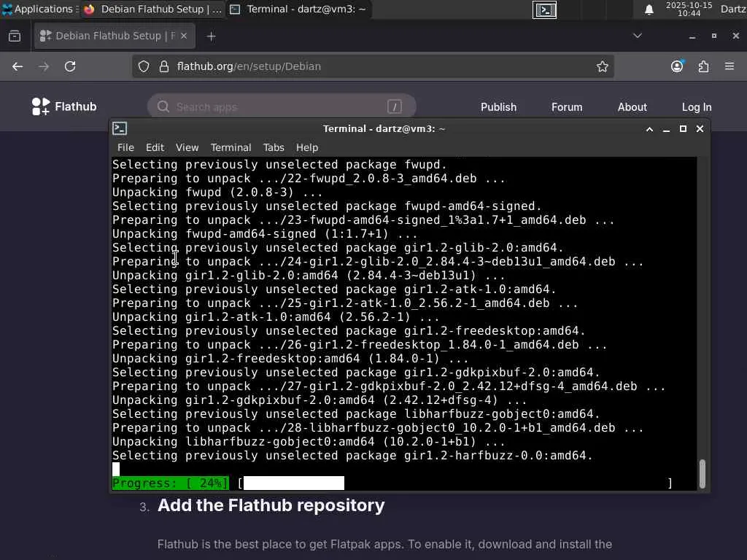Click the Log In link
This screenshot has width=747, height=560.
click(697, 107)
